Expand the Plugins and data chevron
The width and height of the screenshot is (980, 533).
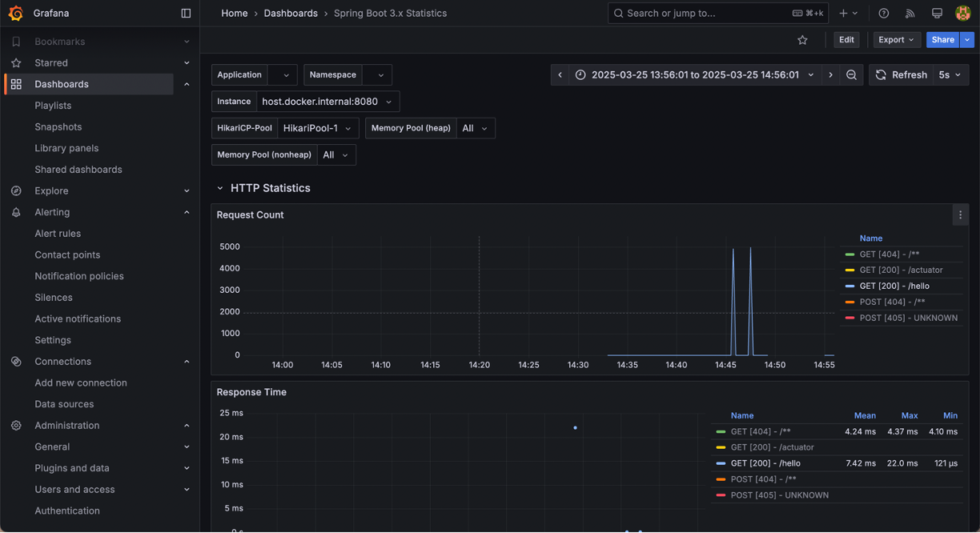tap(187, 468)
